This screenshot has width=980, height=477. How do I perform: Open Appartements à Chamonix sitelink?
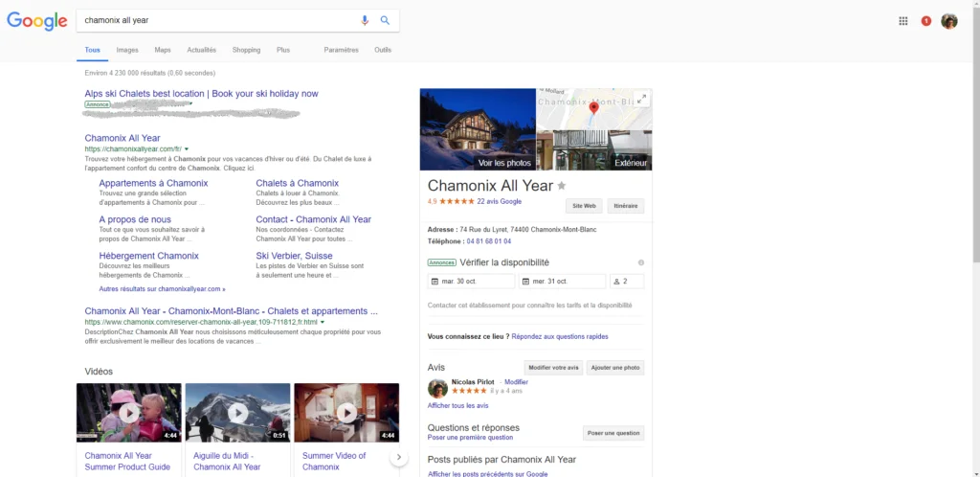153,183
